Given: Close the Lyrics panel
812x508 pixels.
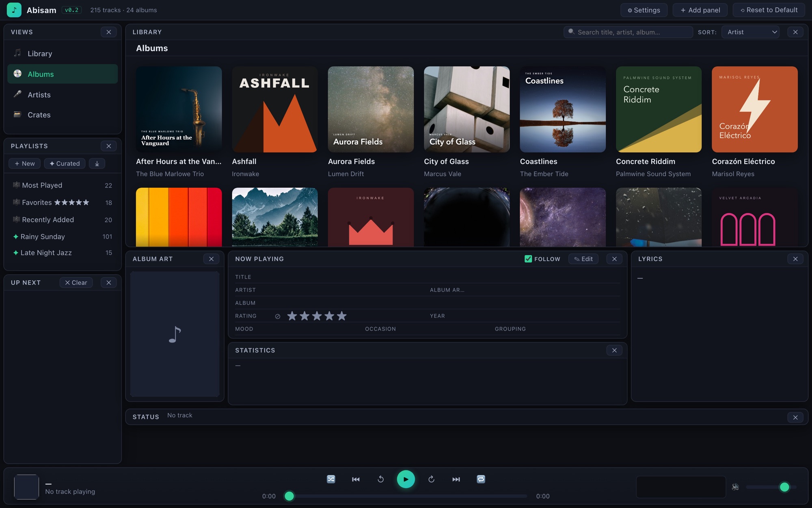Looking at the screenshot, I should (x=795, y=259).
